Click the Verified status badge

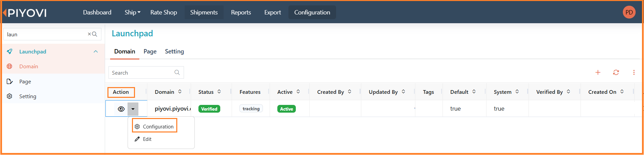[x=209, y=109]
